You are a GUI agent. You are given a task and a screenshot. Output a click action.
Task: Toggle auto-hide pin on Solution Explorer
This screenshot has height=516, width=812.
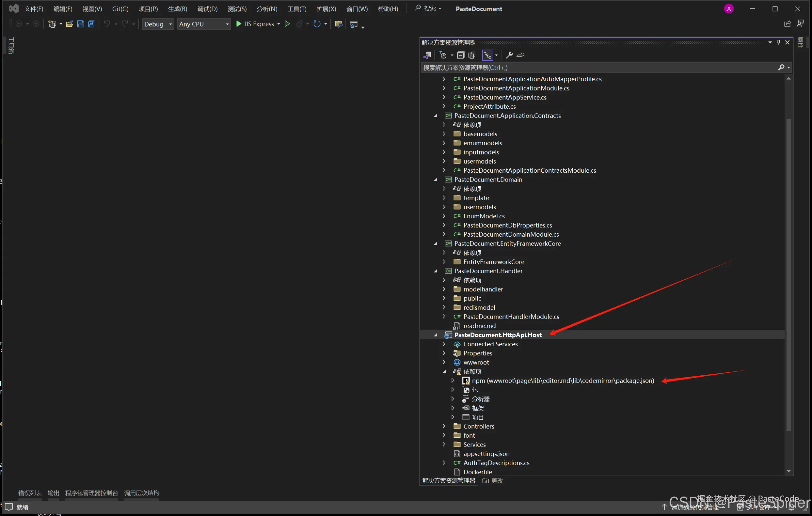779,42
